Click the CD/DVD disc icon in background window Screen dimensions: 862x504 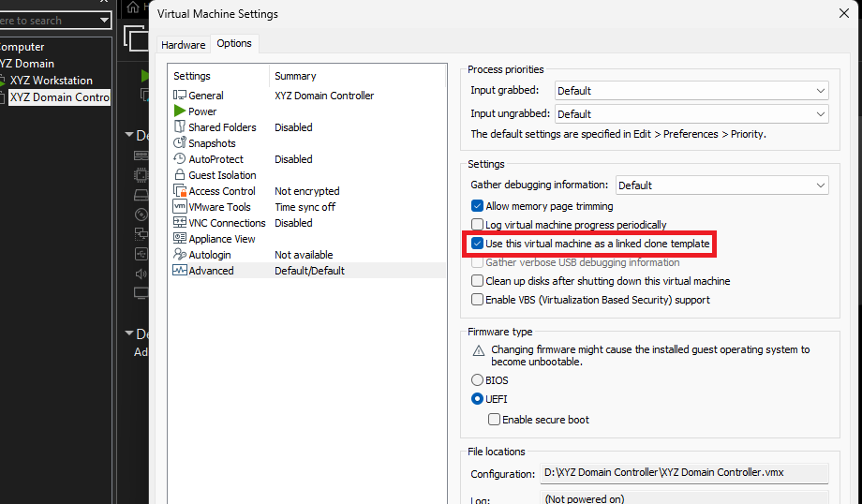tap(141, 215)
